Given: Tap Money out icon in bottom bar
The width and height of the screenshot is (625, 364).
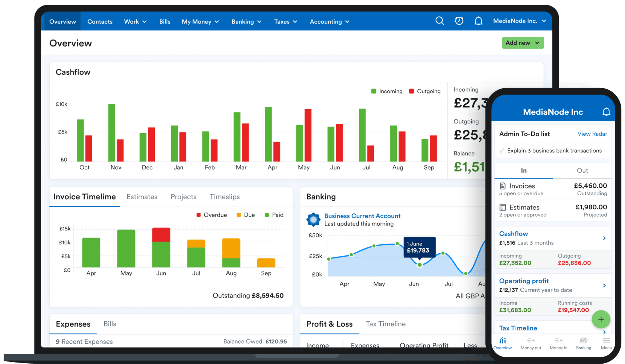Looking at the screenshot, I should pos(531,340).
